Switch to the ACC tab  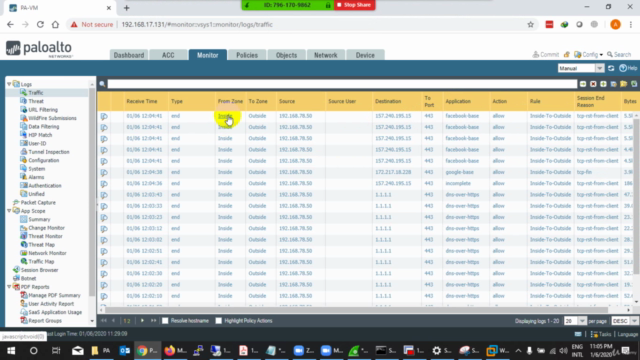[x=168, y=55]
